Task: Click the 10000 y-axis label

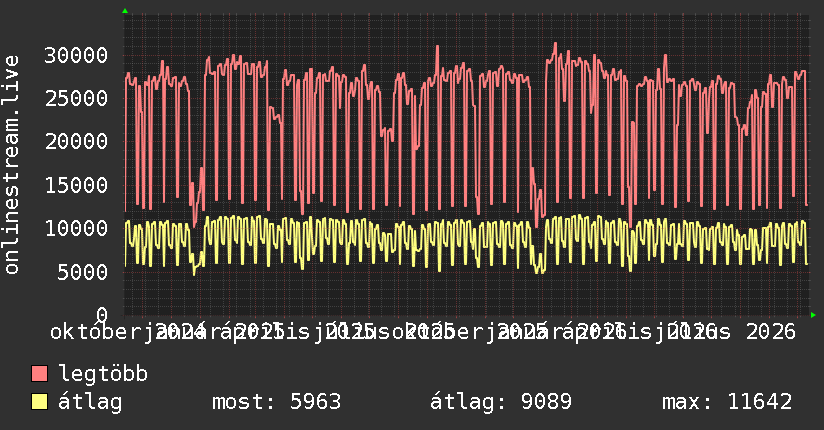Action: point(76,228)
